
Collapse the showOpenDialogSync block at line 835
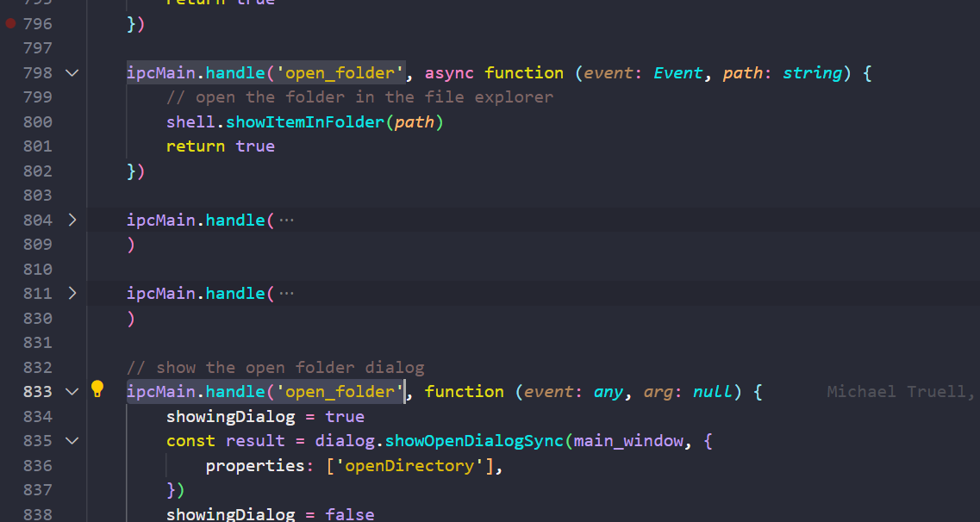click(72, 440)
